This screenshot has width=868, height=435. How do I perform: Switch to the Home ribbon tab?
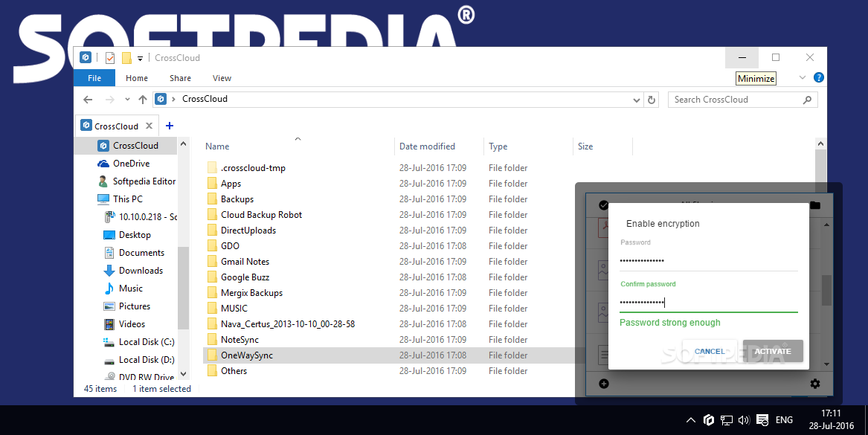137,78
